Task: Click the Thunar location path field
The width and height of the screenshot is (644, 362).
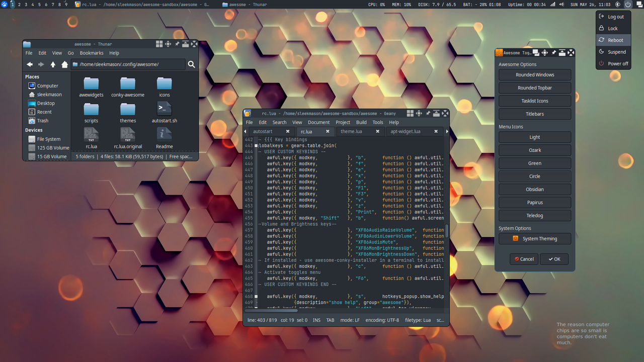Action: [128, 64]
